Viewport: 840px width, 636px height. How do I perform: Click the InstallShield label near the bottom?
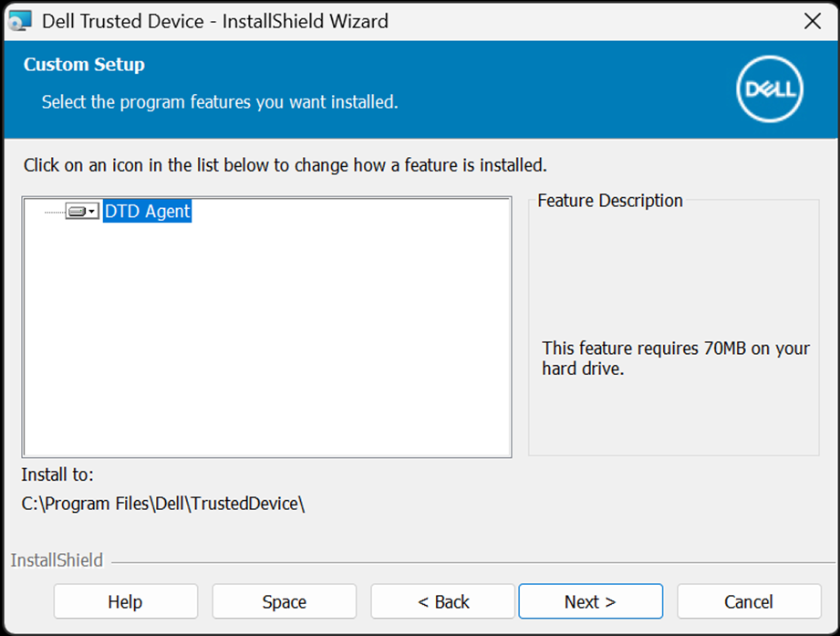click(x=57, y=560)
